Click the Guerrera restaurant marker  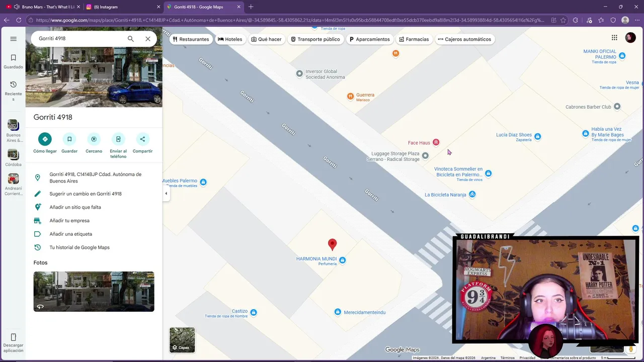350,96
